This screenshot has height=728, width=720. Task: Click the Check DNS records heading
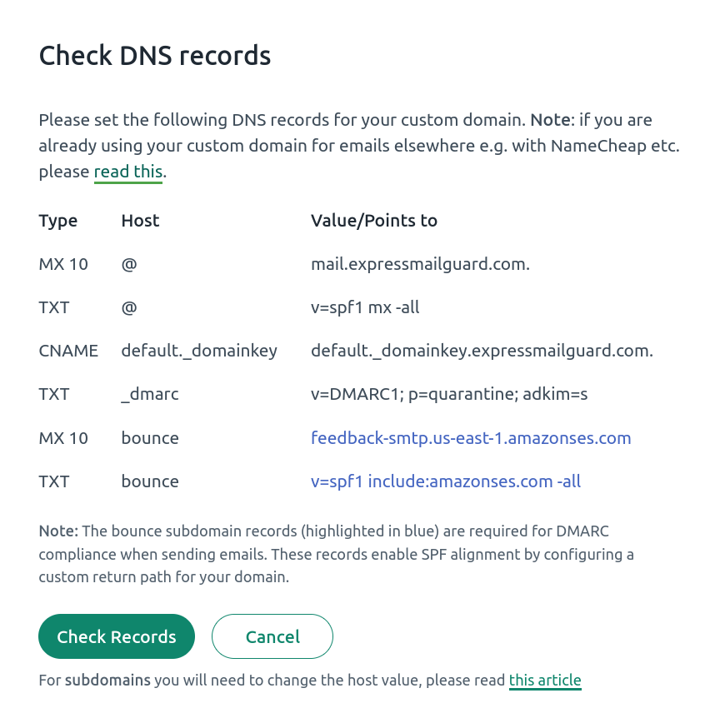tap(155, 56)
